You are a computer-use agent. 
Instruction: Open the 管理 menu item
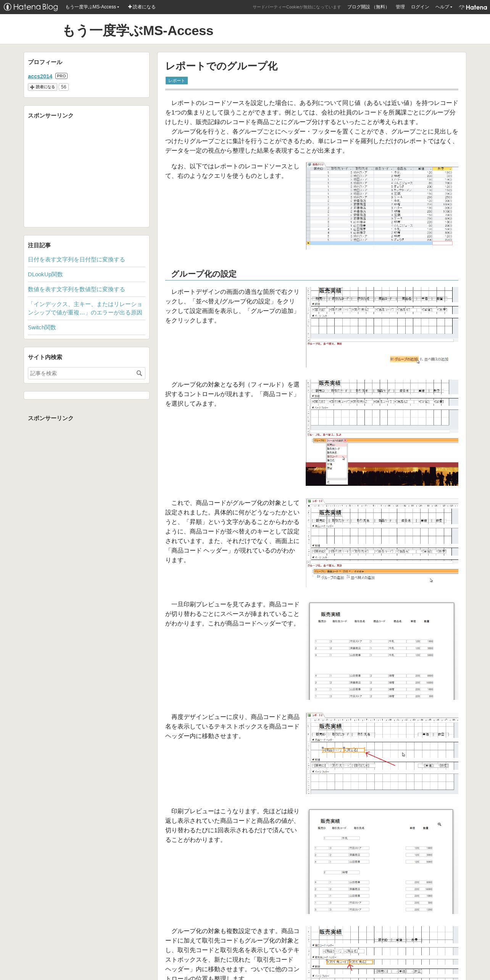tap(400, 7)
